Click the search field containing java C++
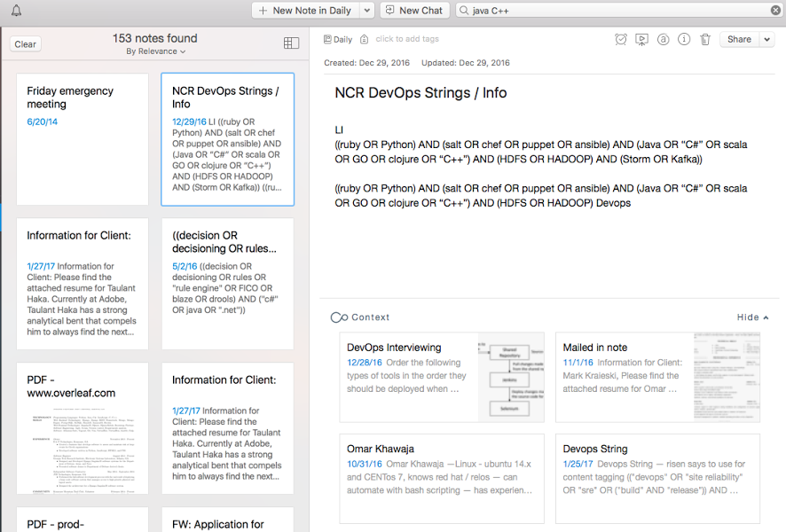 tap(618, 11)
